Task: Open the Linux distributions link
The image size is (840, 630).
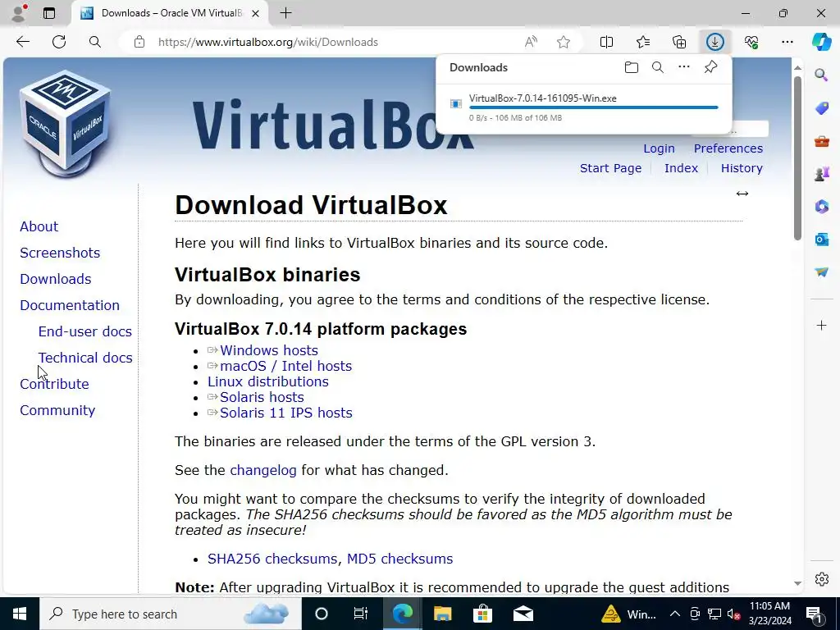Action: 268,381
